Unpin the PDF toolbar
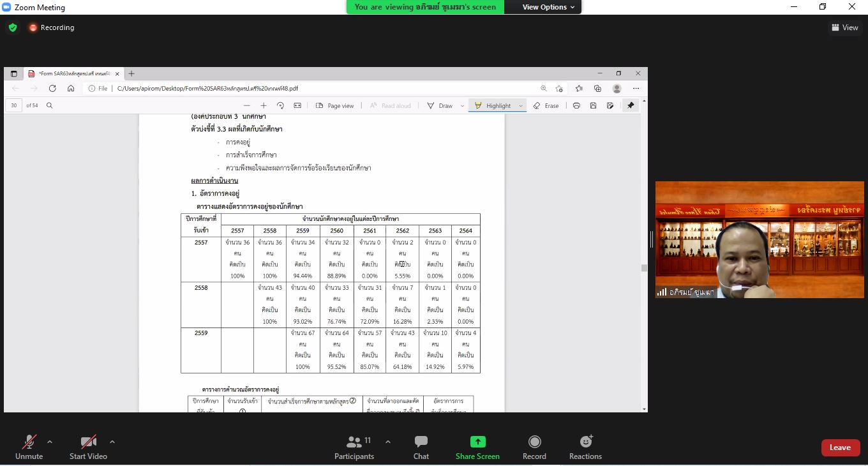 tap(631, 105)
